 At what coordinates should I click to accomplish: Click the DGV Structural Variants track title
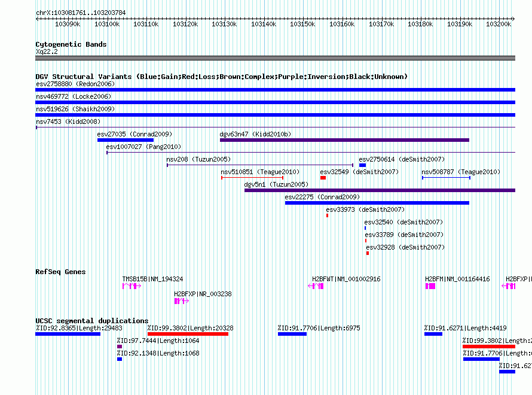coord(221,77)
